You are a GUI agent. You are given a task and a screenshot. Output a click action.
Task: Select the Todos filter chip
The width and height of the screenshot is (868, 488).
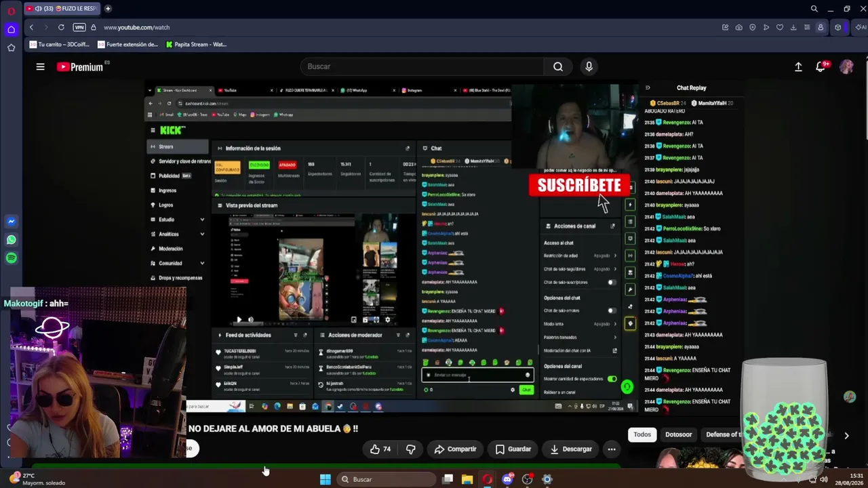[642, 434]
